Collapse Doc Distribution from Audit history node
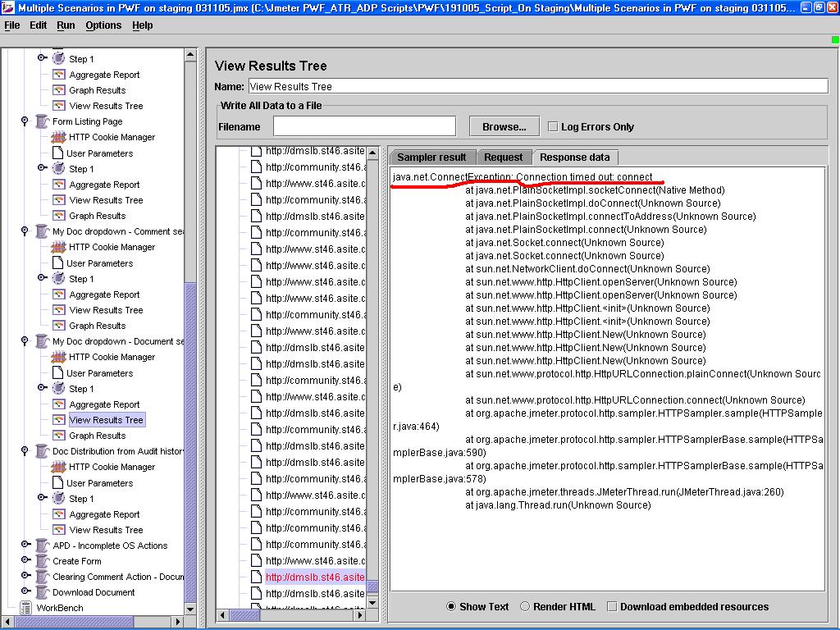Viewport: 840px width, 630px height. pyautogui.click(x=25, y=450)
